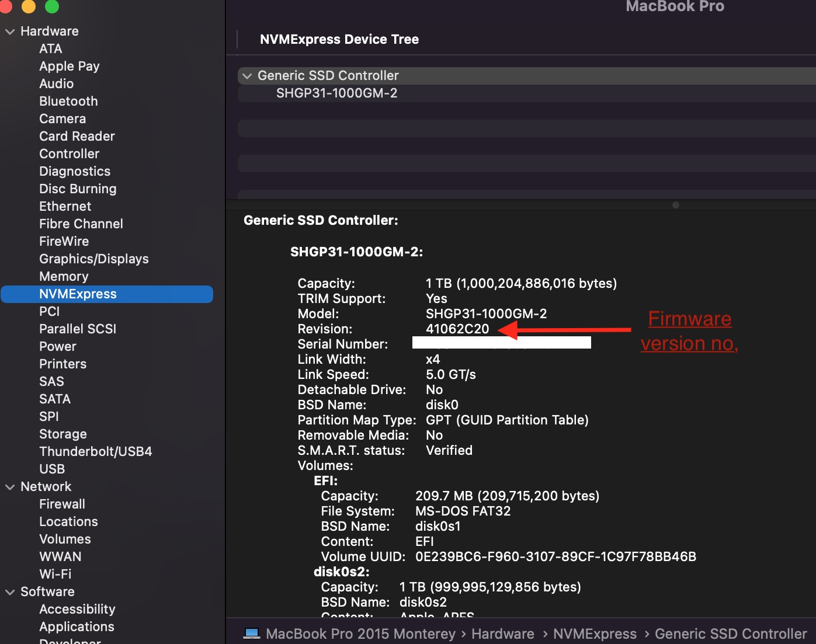The image size is (816, 644).
Task: Select FireWire in the sidebar
Action: coord(64,242)
